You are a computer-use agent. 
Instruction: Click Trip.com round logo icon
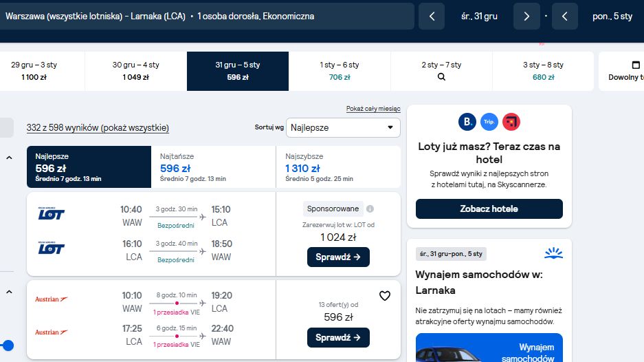489,122
